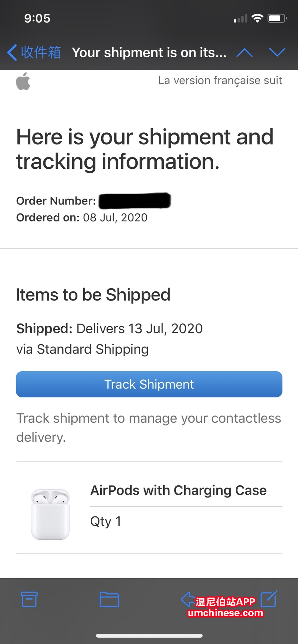Open "La version française suit" link
The width and height of the screenshot is (298, 644).
220,80
